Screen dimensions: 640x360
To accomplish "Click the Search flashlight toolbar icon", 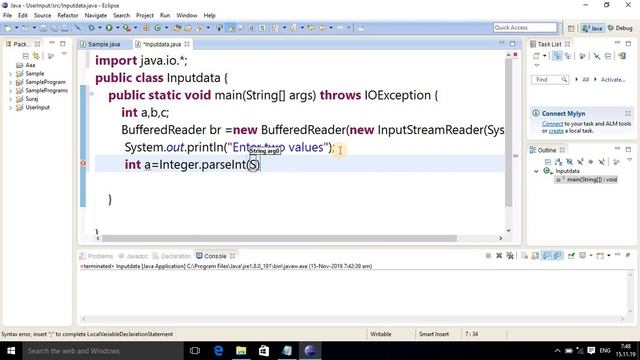I will pos(199,28).
